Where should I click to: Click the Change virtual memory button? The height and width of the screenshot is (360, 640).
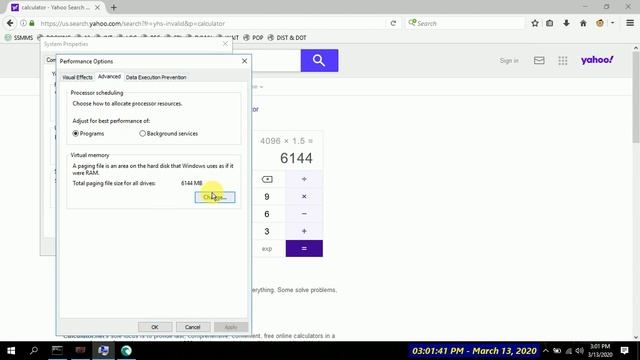(215, 197)
